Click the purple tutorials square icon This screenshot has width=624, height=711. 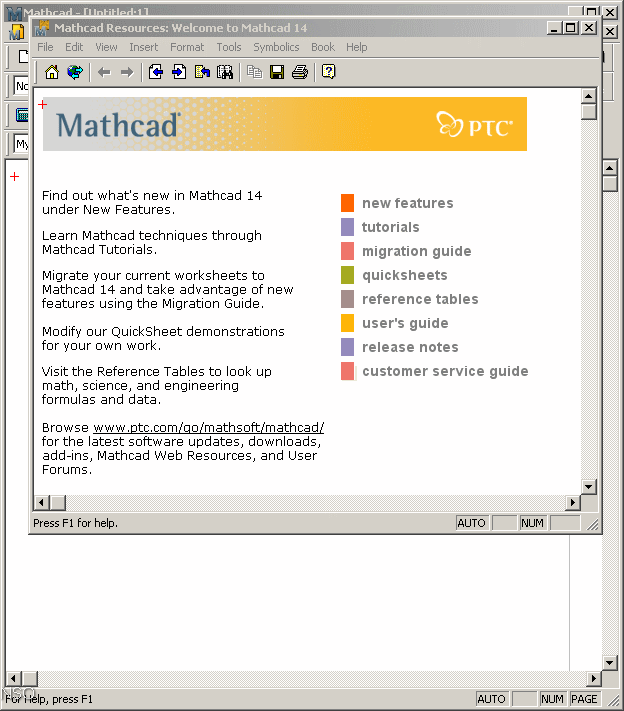point(347,227)
